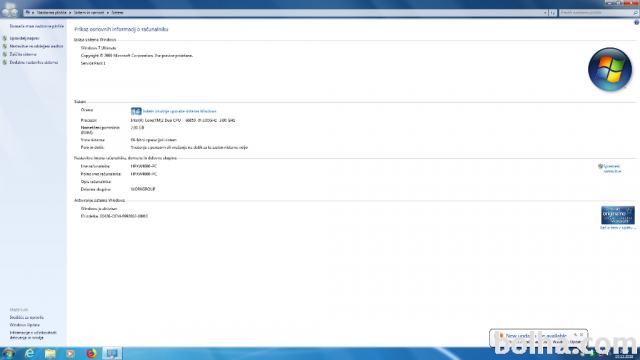This screenshot has height=360, width=640.
Task: Open the link below the genuine badge
Action: click(618, 228)
